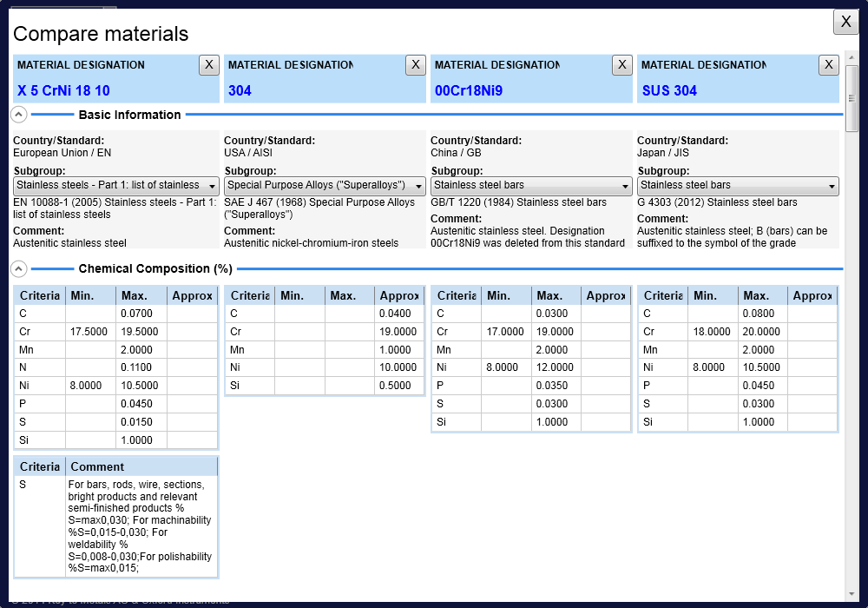Viewport: 868px width, 608px height.
Task: Click GB/T 1220 (1984) standard text
Action: (x=519, y=202)
